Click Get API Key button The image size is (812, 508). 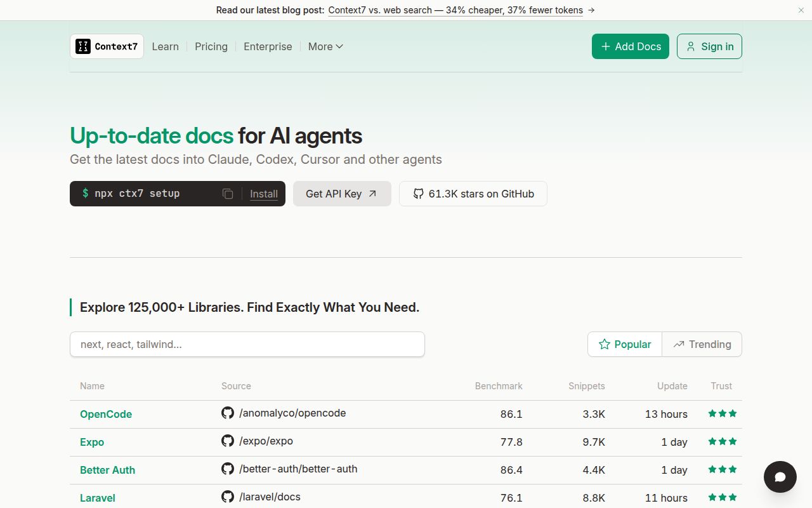click(342, 194)
